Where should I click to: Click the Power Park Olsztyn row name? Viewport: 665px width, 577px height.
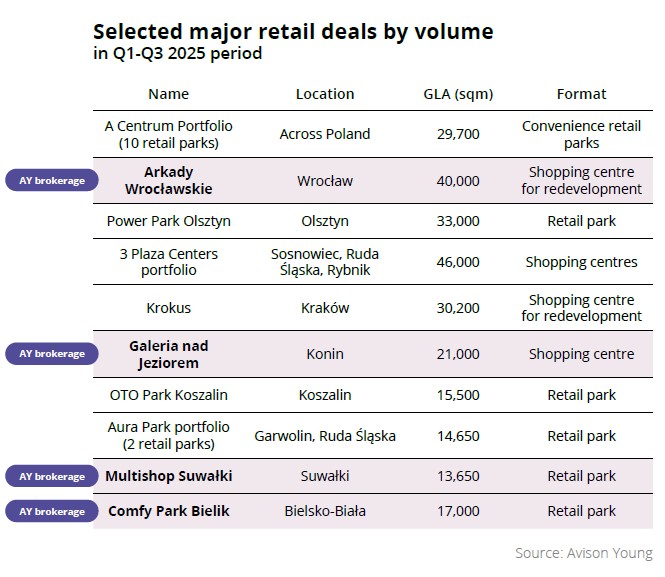168,221
